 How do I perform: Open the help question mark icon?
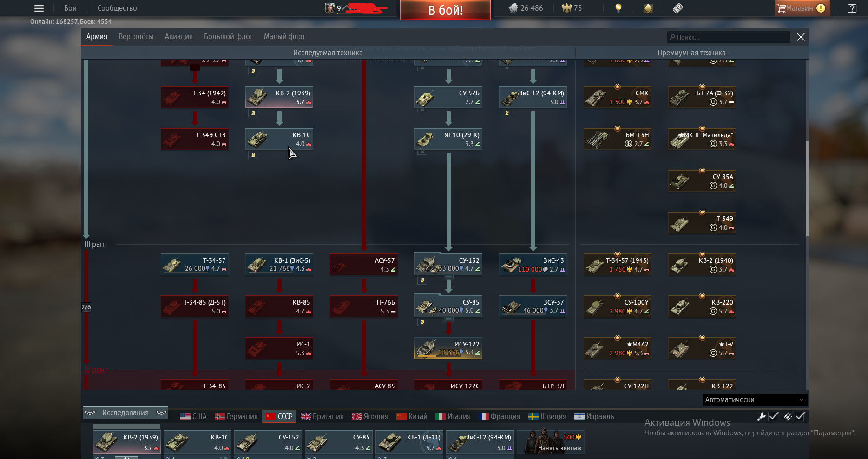[852, 8]
